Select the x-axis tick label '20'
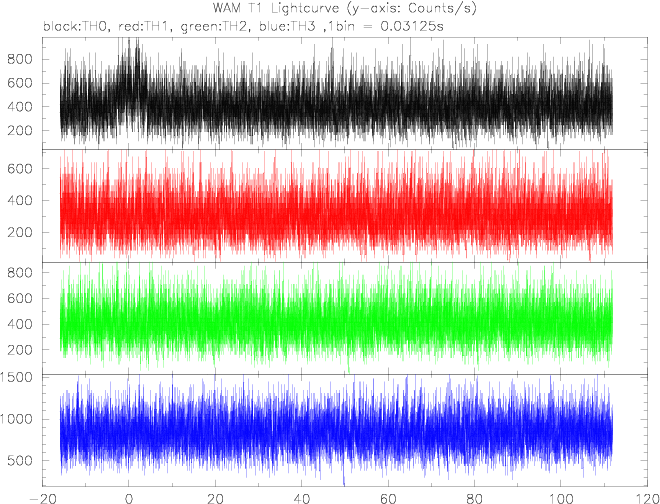The image size is (660, 504). (215, 498)
